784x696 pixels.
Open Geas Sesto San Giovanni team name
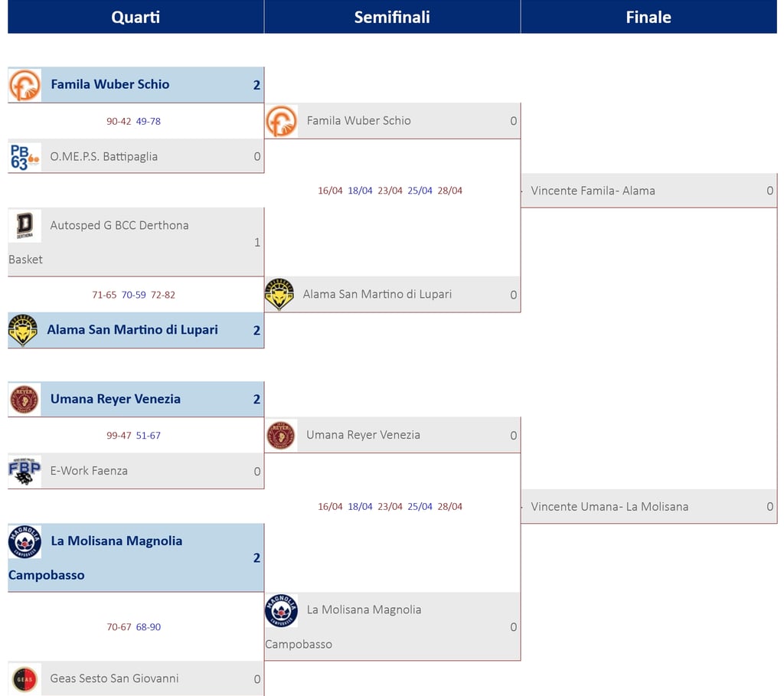coord(114,678)
